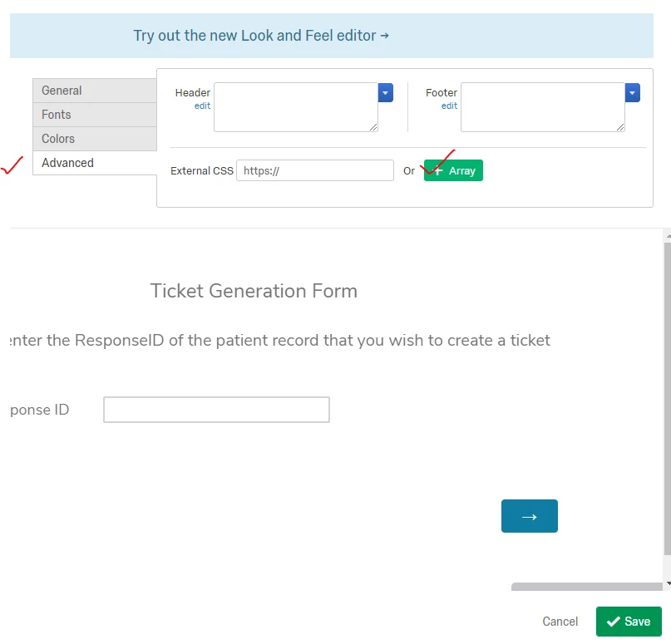The width and height of the screenshot is (671, 644).
Task: Click the checkmark icon inside the Save button
Action: click(x=614, y=622)
